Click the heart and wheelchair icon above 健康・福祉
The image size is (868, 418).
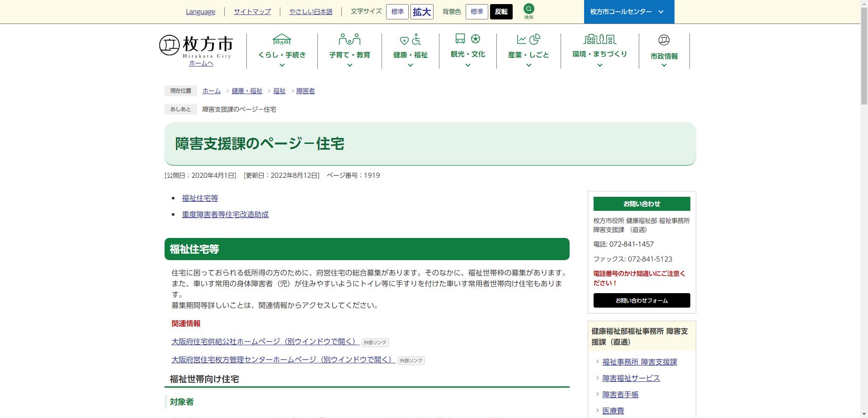pyautogui.click(x=410, y=40)
